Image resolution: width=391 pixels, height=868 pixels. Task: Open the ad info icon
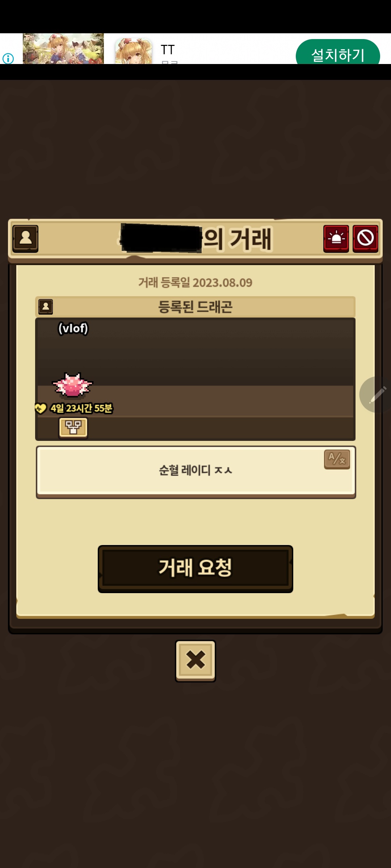pyautogui.click(x=8, y=58)
